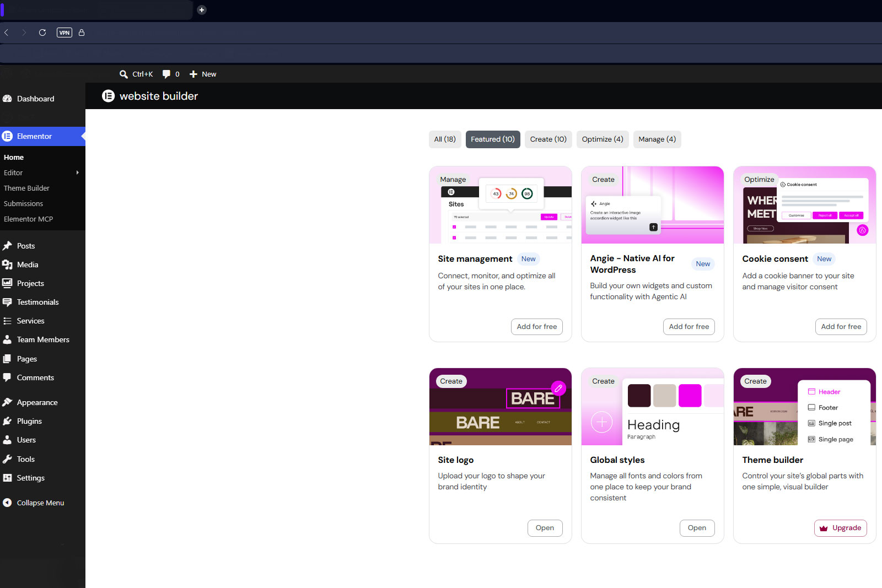
Task: Click the Team Members person icon
Action: click(x=7, y=339)
